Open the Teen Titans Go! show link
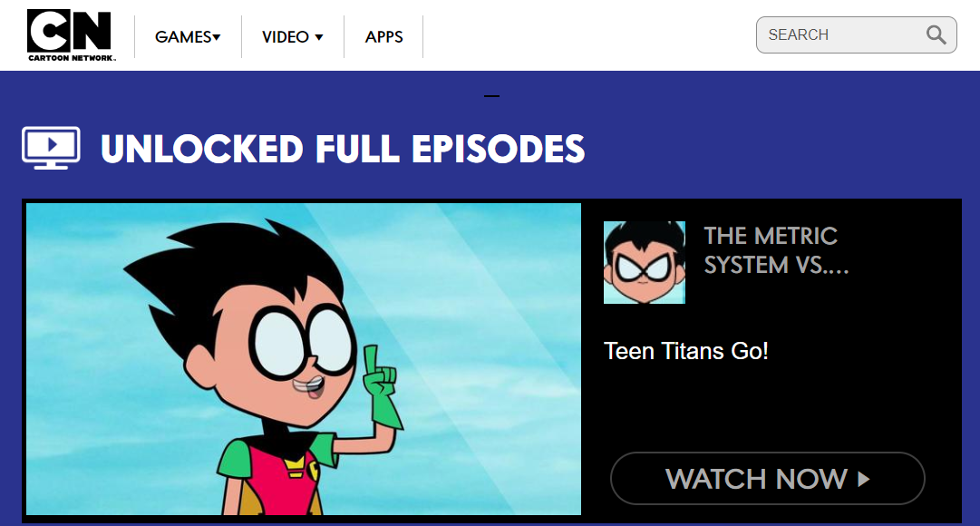The width and height of the screenshot is (980, 526). [x=685, y=351]
